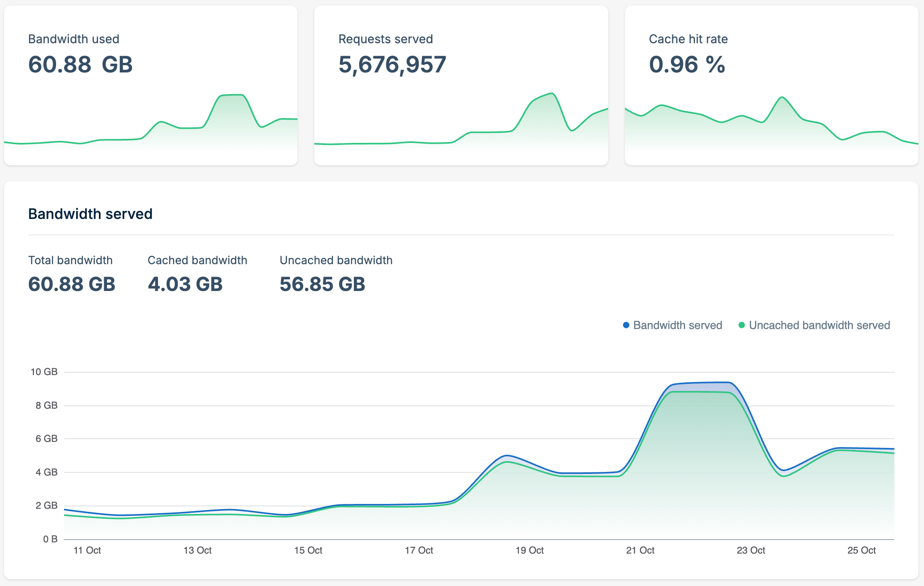
Task: Click the 21 Oct x-axis label
Action: (x=640, y=550)
